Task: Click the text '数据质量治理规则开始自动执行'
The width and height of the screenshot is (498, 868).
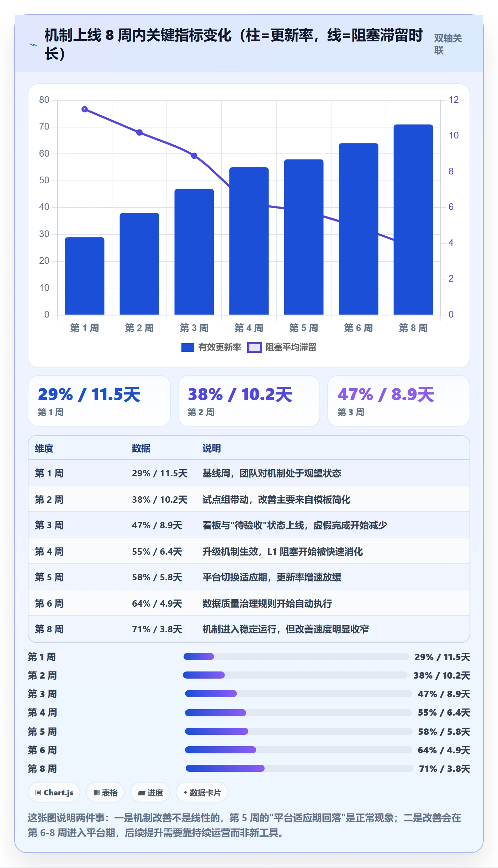Action: pos(267,603)
